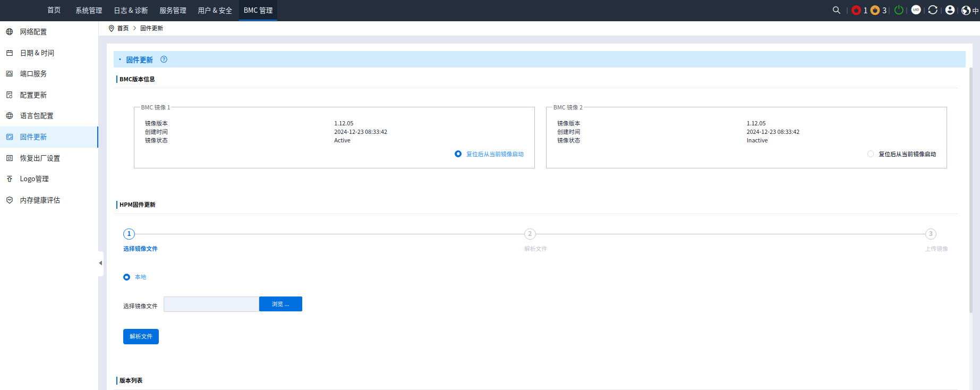The image size is (980, 390).
Task: Open the red critical alarm indicator
Action: point(856,10)
